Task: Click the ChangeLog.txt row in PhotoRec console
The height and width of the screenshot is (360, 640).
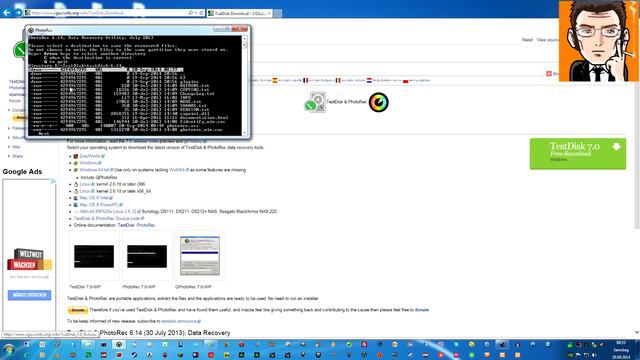Action: [x=122, y=94]
